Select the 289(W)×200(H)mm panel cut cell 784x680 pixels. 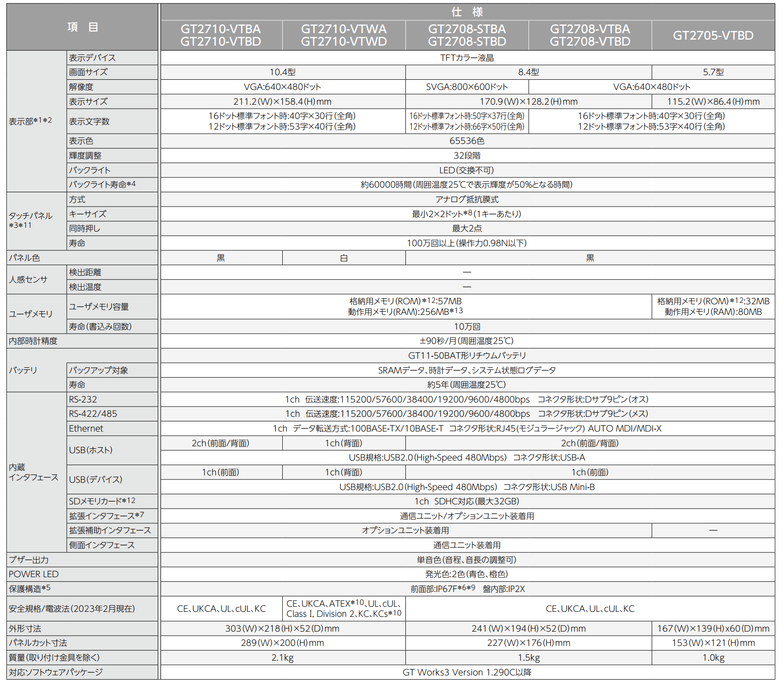(283, 643)
